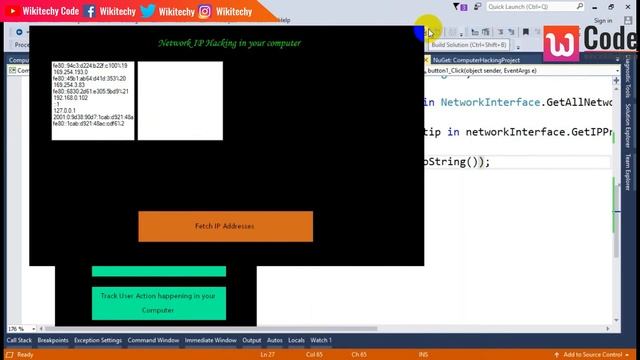Click the scroll down arrow of the editor scrollbar
The width and height of the screenshot is (640, 360).
[x=616, y=320]
